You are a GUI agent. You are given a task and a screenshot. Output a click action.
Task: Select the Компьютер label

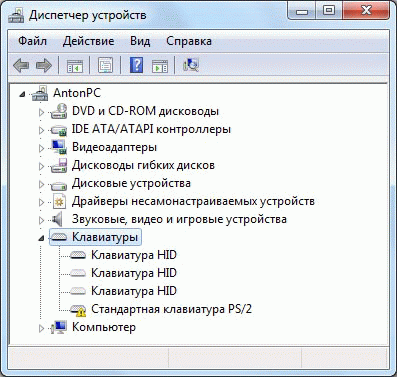104,327
